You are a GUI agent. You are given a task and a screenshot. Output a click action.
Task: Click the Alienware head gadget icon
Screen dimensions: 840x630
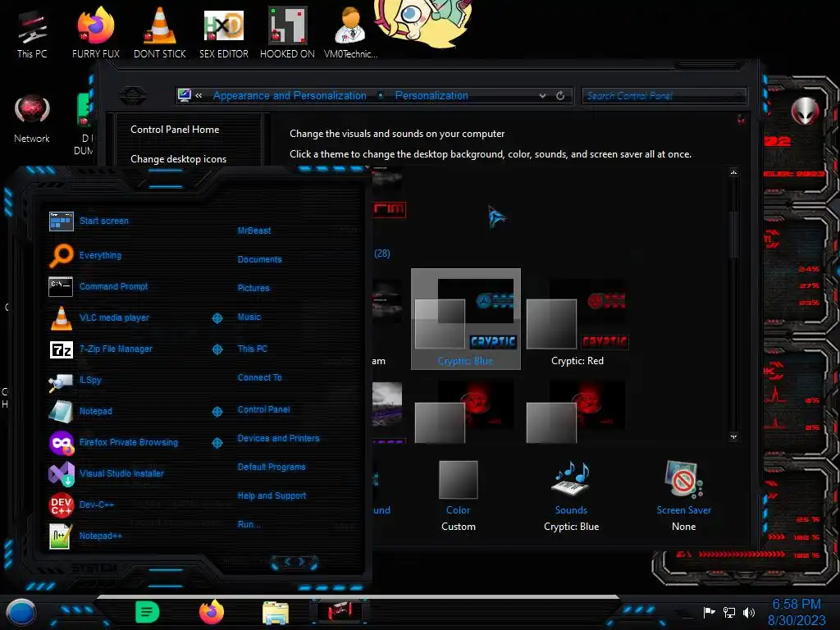click(806, 112)
